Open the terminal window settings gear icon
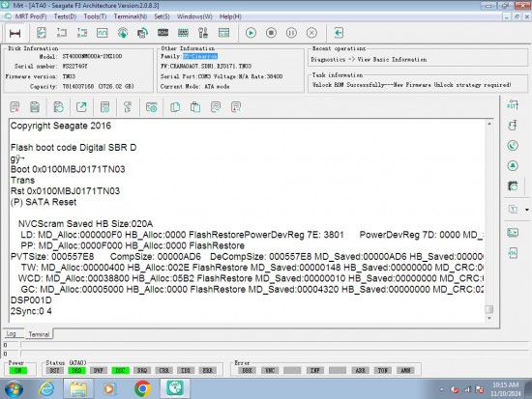 [151, 107]
